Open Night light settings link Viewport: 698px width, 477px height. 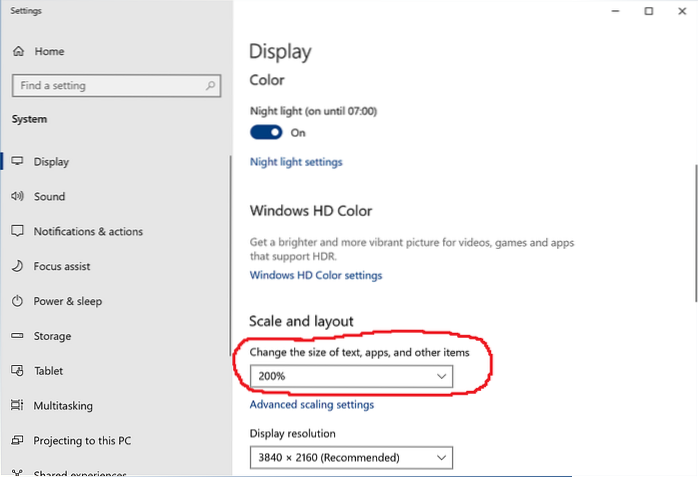click(296, 162)
